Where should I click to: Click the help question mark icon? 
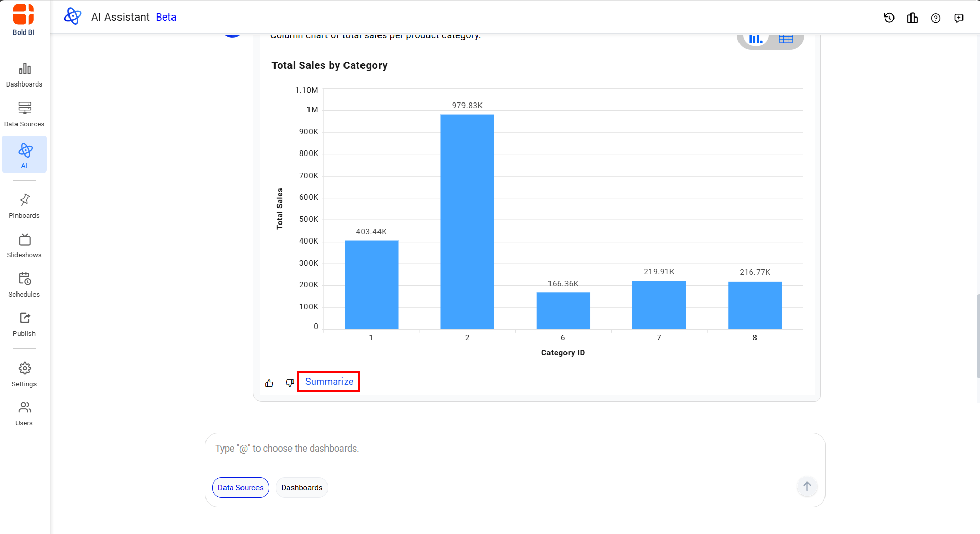point(935,18)
